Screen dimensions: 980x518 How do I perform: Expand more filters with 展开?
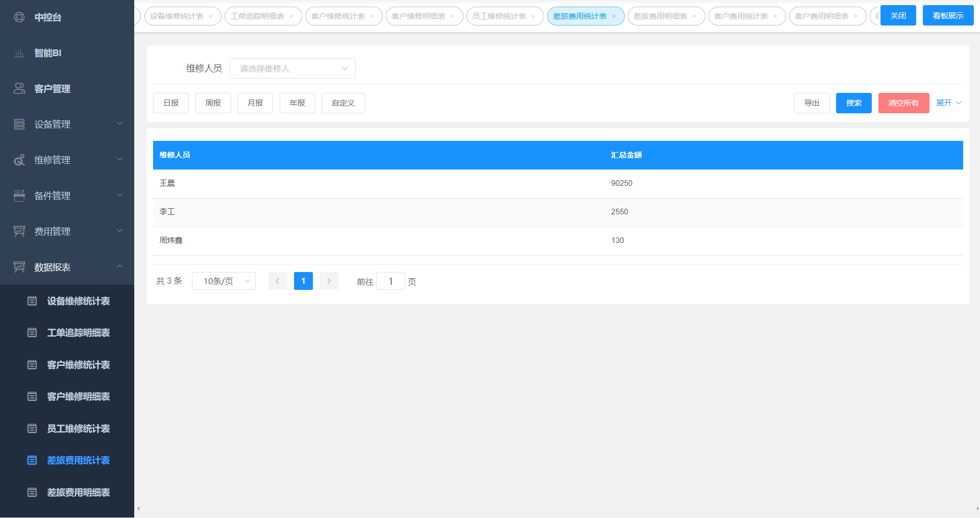point(948,103)
